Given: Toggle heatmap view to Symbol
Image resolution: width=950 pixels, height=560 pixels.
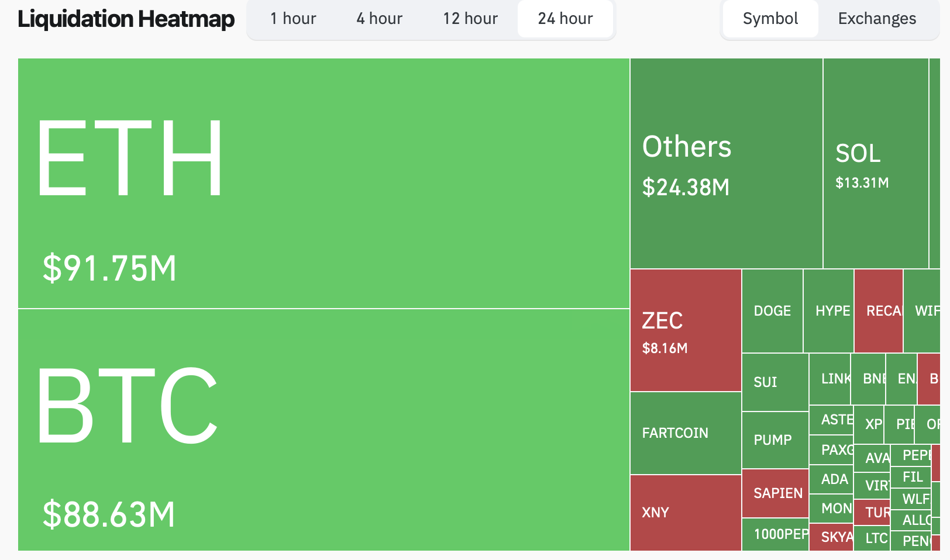Looking at the screenshot, I should (x=770, y=19).
